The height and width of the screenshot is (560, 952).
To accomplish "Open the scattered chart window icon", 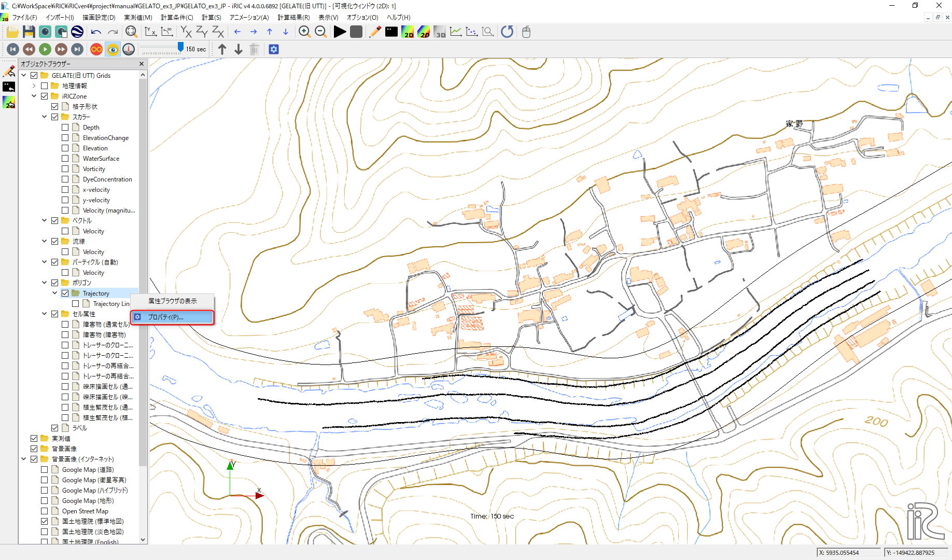I will pos(472,32).
